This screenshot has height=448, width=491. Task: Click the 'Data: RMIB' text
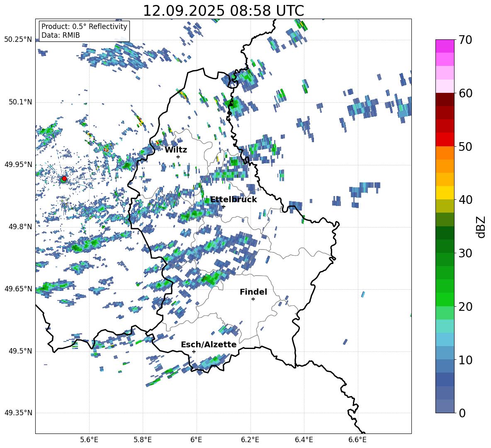click(61, 35)
